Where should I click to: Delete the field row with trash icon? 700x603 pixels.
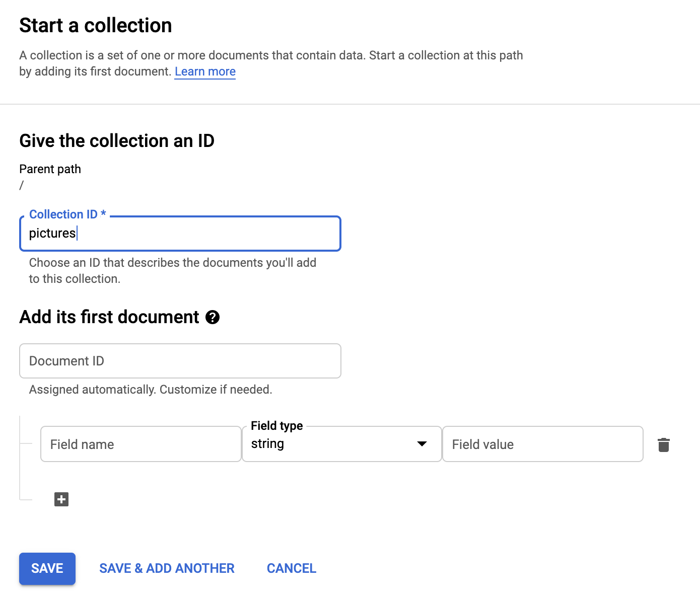pos(663,445)
